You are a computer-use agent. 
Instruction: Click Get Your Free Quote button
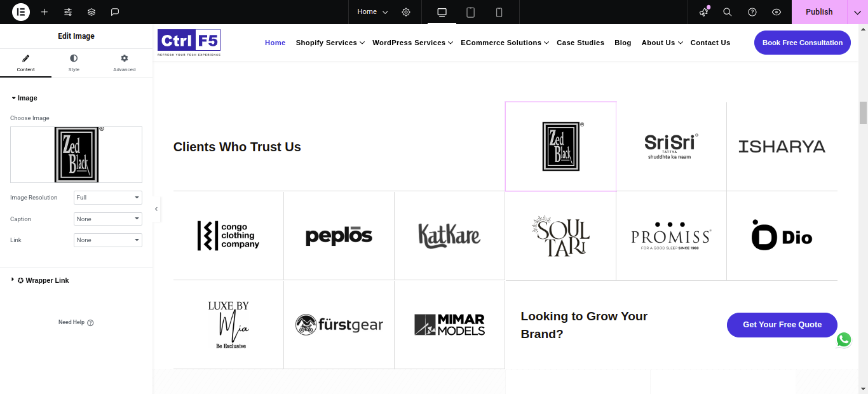pyautogui.click(x=782, y=325)
